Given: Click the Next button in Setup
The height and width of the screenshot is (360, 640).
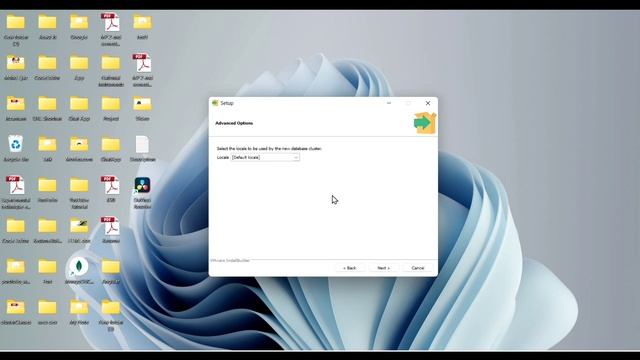Looking at the screenshot, I should (x=383, y=268).
